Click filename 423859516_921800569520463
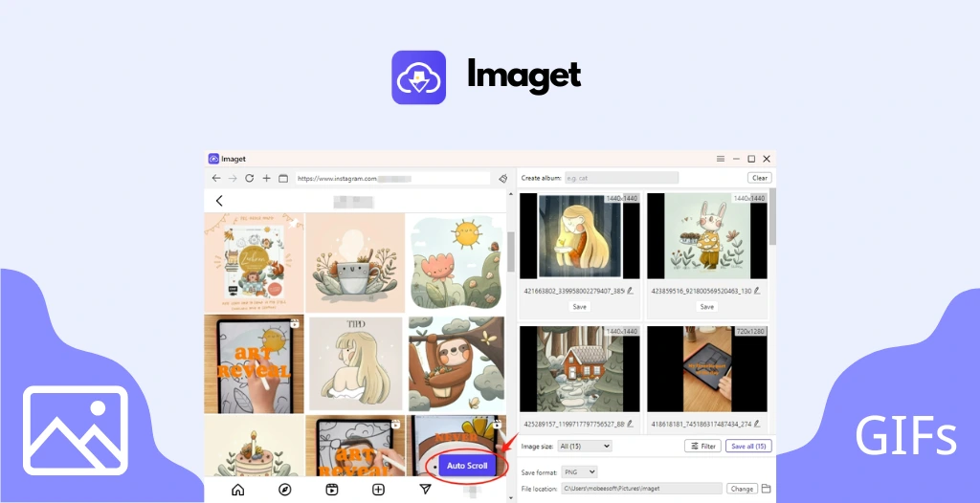 (702, 291)
